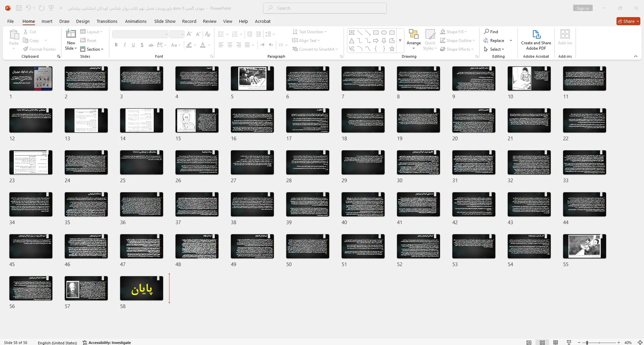Open the font name combo box
Screen dimensions: 644x345
[140, 34]
